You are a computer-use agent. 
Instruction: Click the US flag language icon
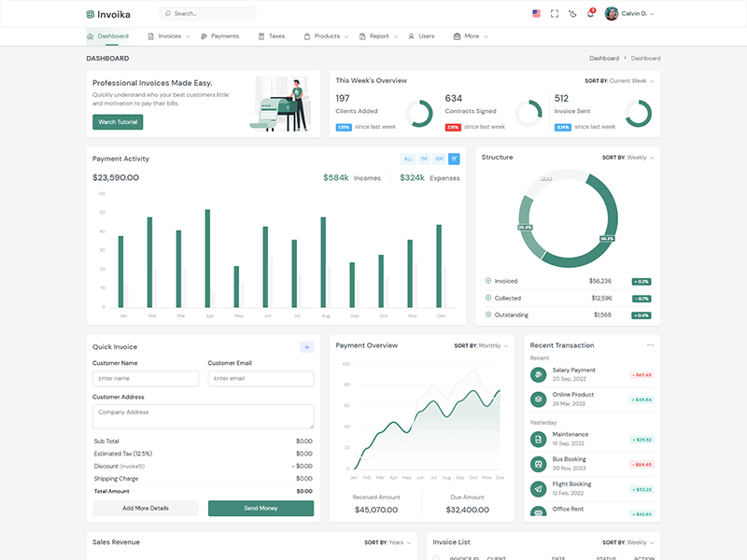pos(536,14)
